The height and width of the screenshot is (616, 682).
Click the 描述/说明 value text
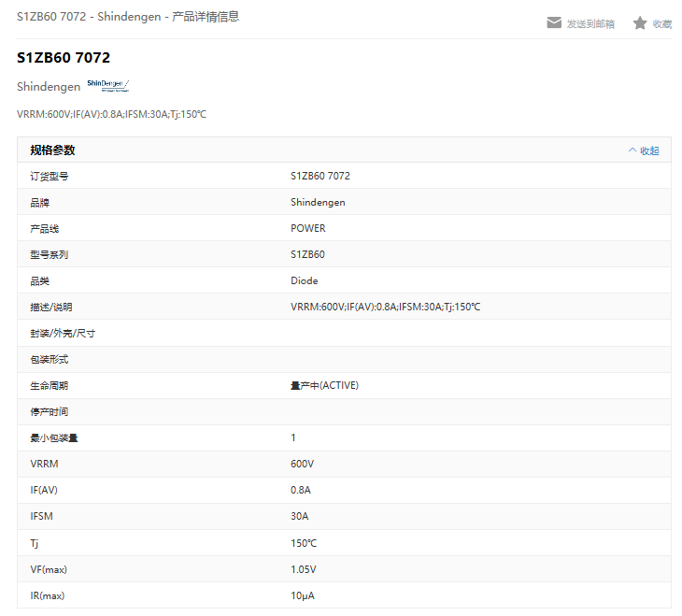pos(385,307)
